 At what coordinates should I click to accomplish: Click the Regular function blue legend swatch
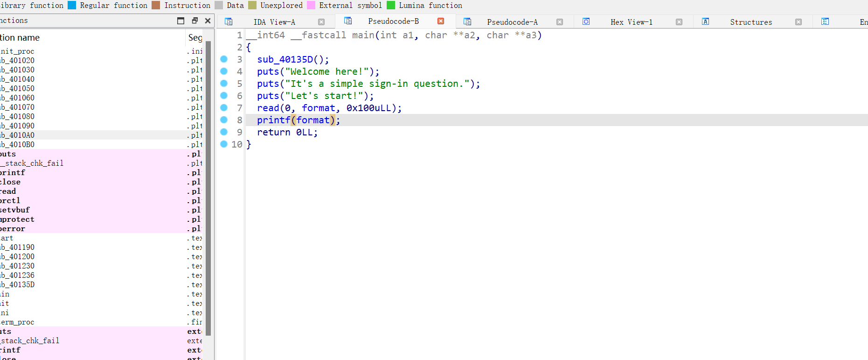pos(72,5)
